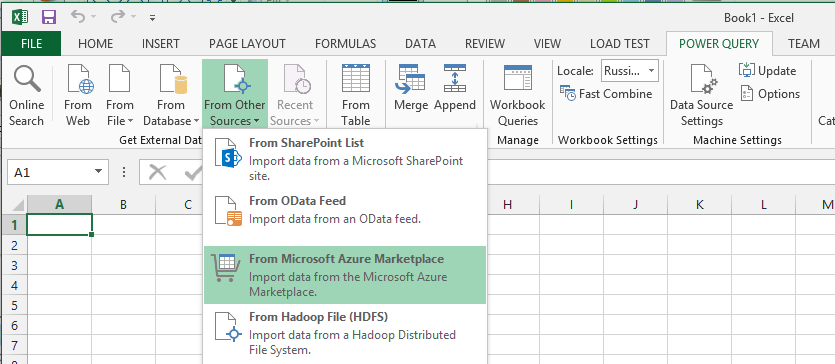Click the Update button

coord(767,71)
